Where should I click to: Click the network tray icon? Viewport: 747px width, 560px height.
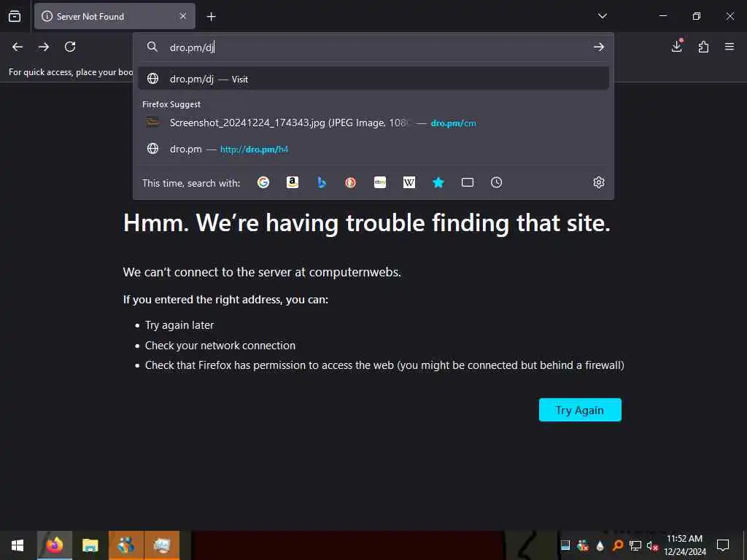[635, 545]
